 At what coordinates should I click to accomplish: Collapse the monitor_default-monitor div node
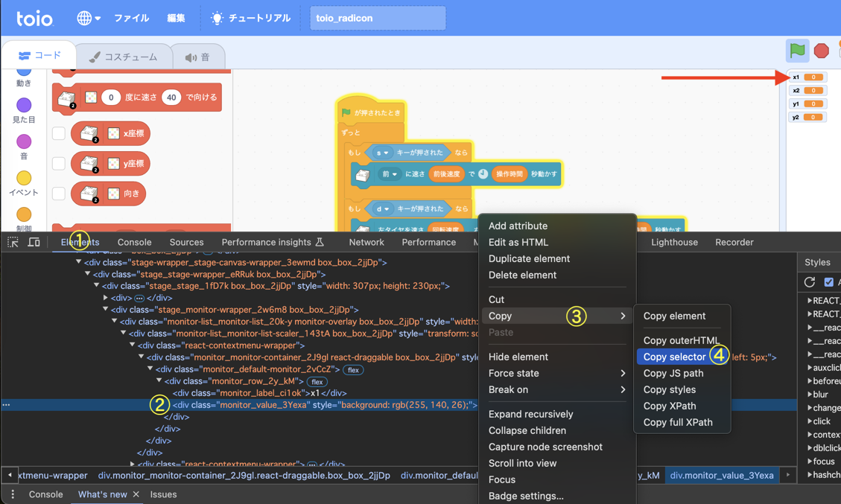coord(150,369)
